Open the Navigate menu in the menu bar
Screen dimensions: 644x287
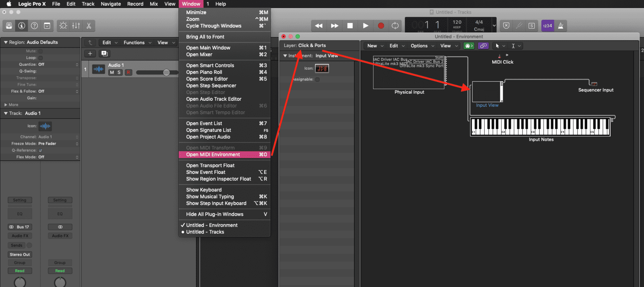[111, 4]
